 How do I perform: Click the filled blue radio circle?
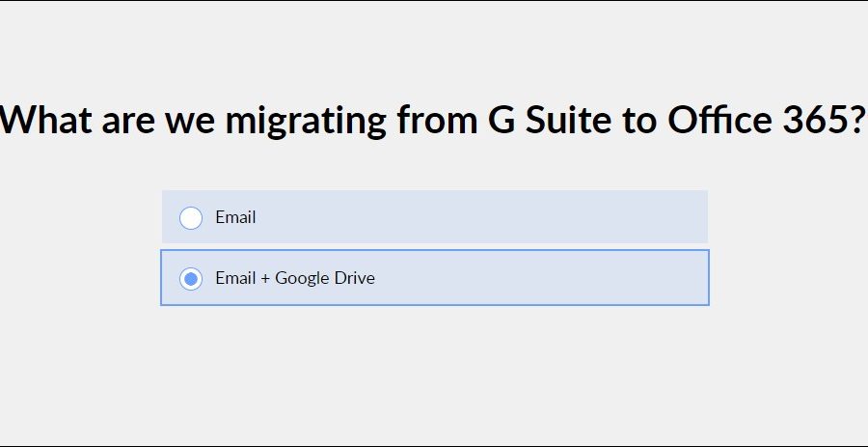pos(191,279)
